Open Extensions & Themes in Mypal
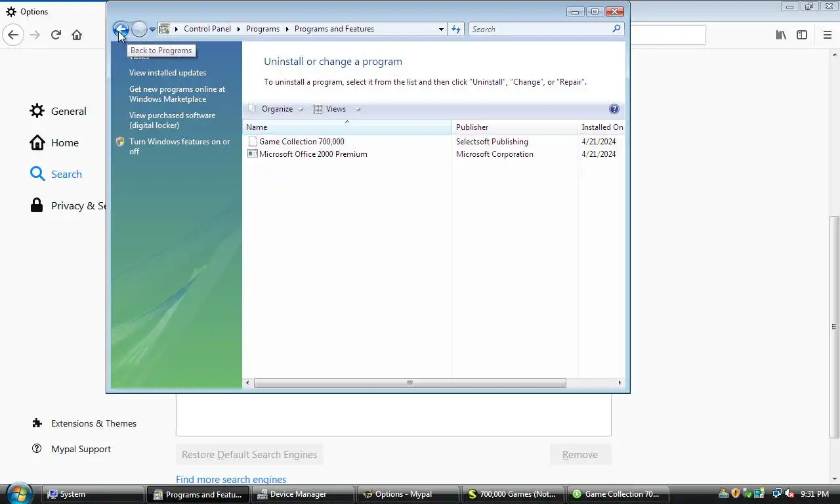This screenshot has height=504, width=840. pyautogui.click(x=84, y=423)
